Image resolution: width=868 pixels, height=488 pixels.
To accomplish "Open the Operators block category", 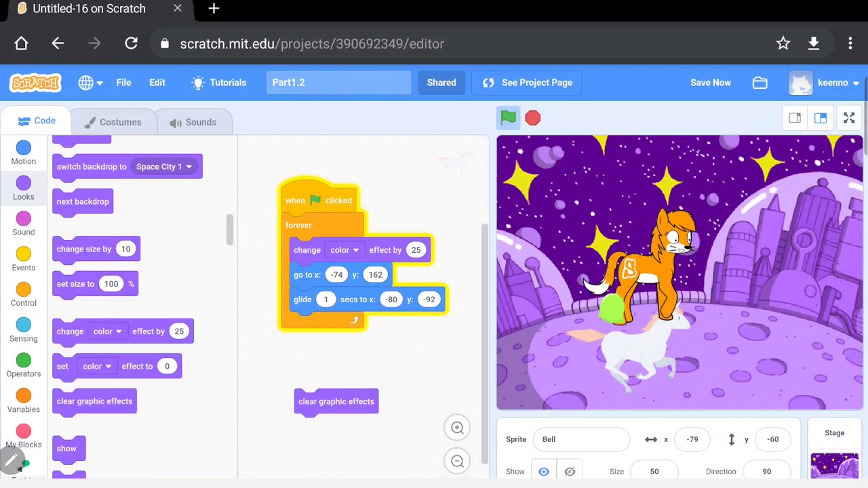I will pyautogui.click(x=24, y=365).
